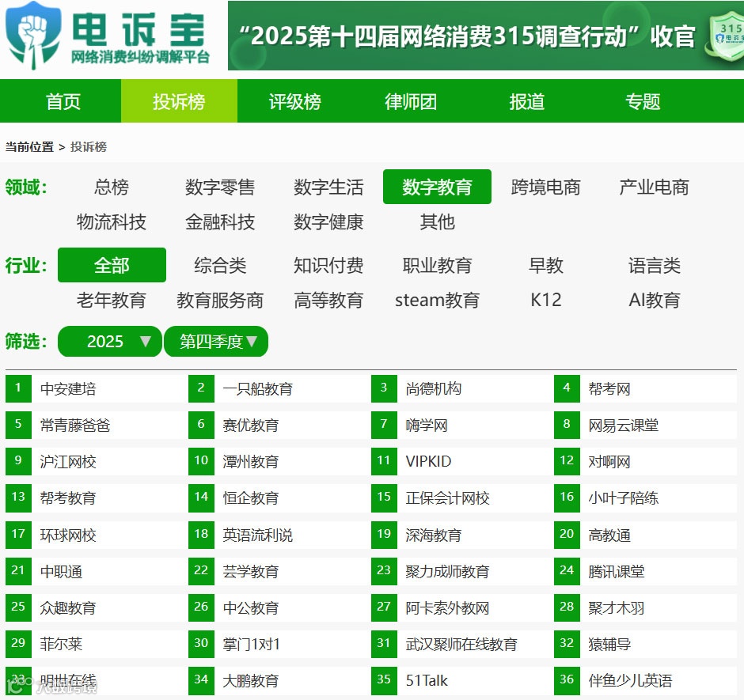Open rank 26 entry 中公教育
Viewport: 744px width, 700px height.
point(251,607)
